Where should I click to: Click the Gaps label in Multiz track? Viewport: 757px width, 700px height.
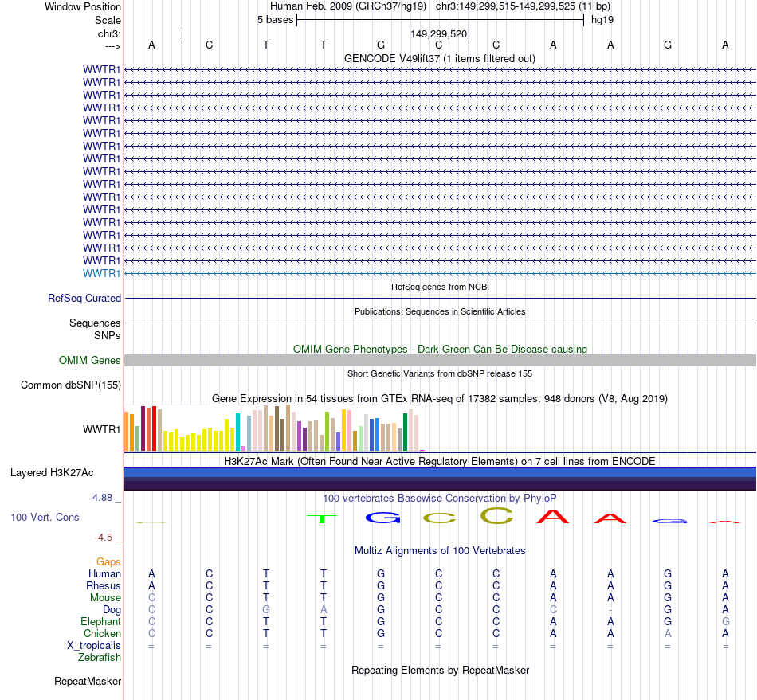108,561
